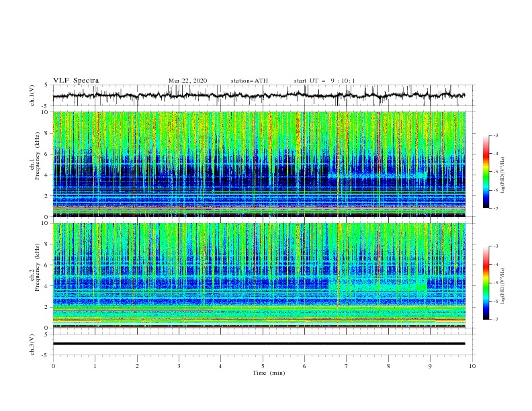
Task: Click the lower PSD color scale bar
Action: pos(486,283)
